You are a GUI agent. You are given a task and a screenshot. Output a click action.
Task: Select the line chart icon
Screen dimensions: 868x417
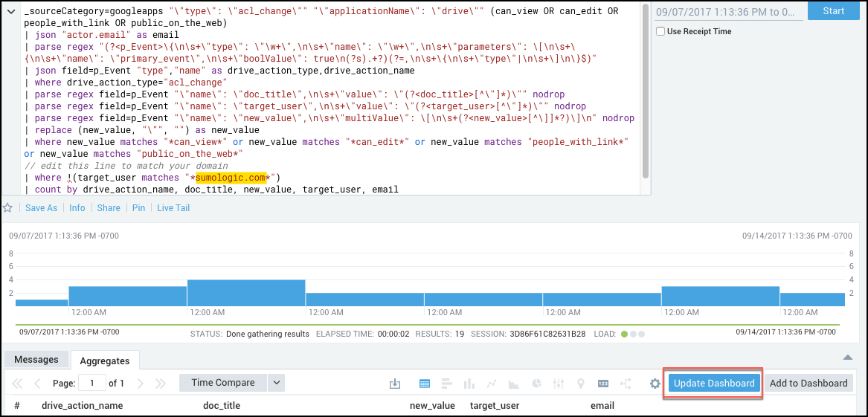(492, 384)
